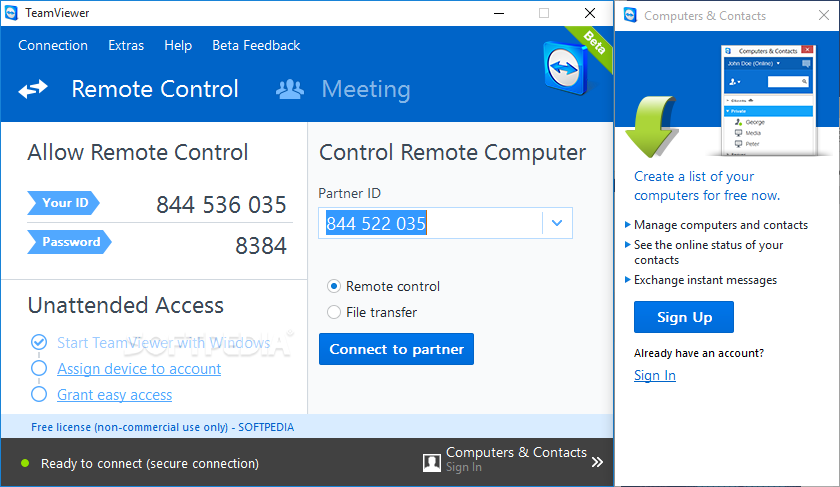Click the green ready status indicator dot
Image resolution: width=840 pixels, height=487 pixels.
pos(25,463)
